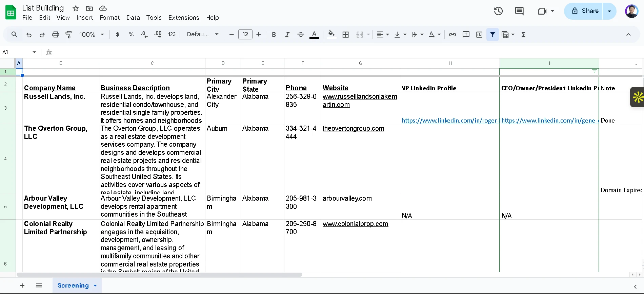Open the gene LinkedIn profile link
This screenshot has width=644, height=294.
(x=550, y=121)
